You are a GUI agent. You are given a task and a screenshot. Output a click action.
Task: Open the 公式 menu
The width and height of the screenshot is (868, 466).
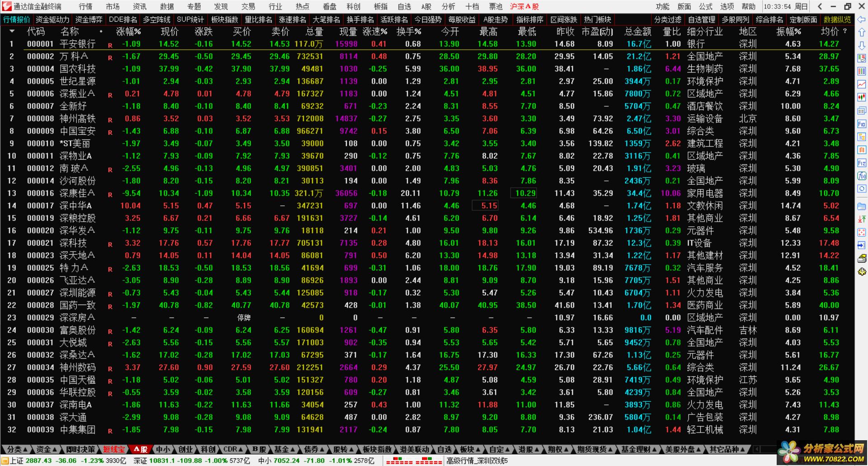tap(706, 6)
